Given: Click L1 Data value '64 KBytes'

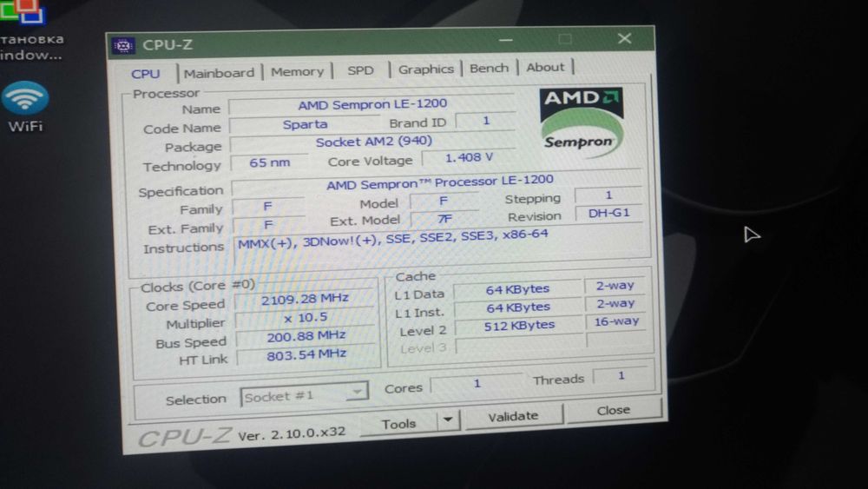Looking at the screenshot, I should pyautogui.click(x=517, y=289).
